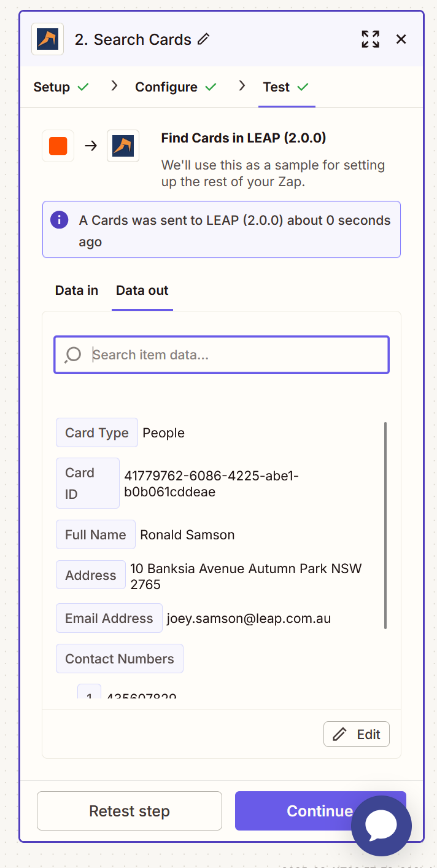Click the Edit button
Viewport: 437px width, 868px height.
click(x=356, y=734)
